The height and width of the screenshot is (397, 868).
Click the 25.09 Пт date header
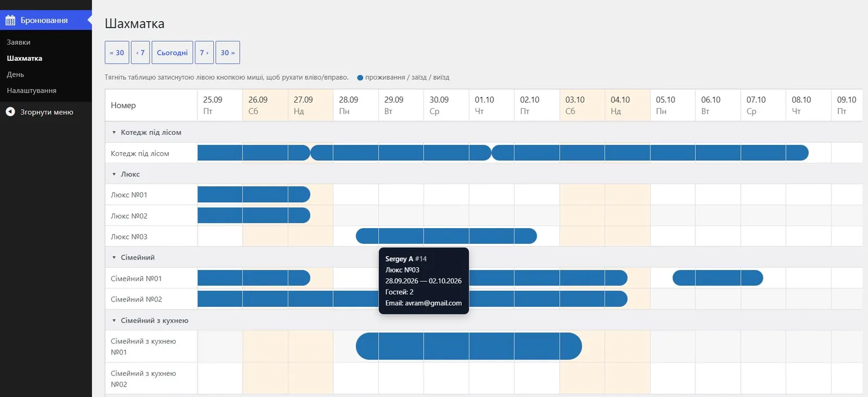tap(220, 105)
